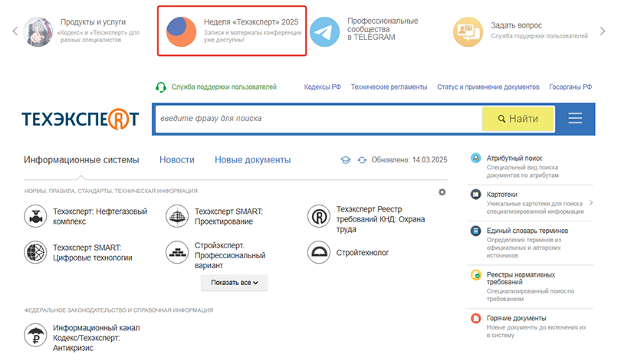The image size is (621, 364).
Task: Click the yellow Найти button
Action: [517, 119]
